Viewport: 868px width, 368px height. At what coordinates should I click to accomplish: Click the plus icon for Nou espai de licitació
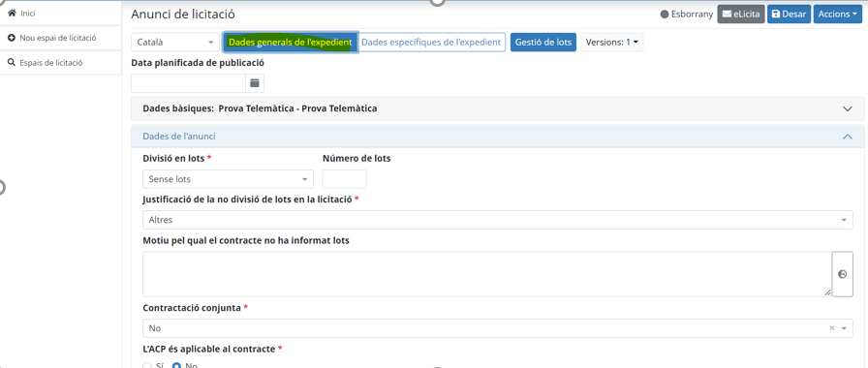[x=11, y=38]
